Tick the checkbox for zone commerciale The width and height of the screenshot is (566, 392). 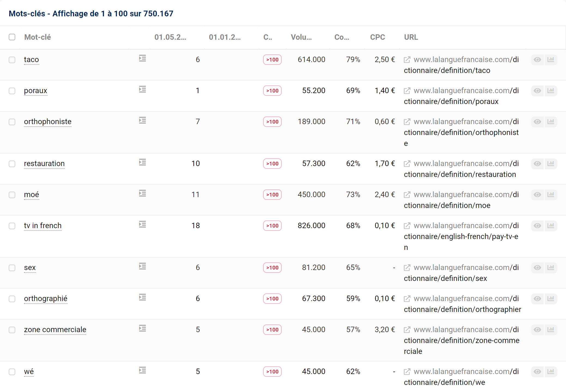(x=12, y=330)
